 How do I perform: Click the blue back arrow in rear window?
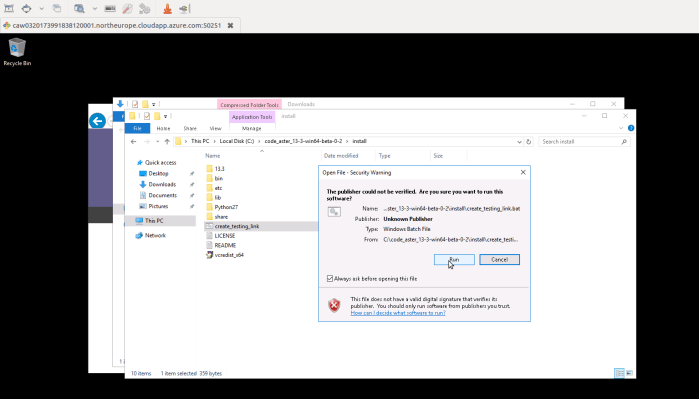97,121
